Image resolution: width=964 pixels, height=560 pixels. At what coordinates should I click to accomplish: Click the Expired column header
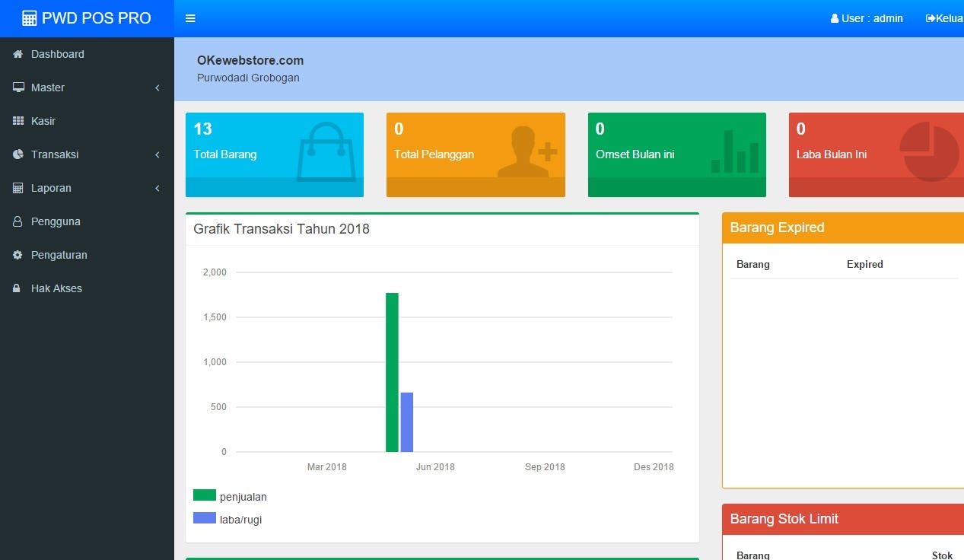click(x=865, y=264)
